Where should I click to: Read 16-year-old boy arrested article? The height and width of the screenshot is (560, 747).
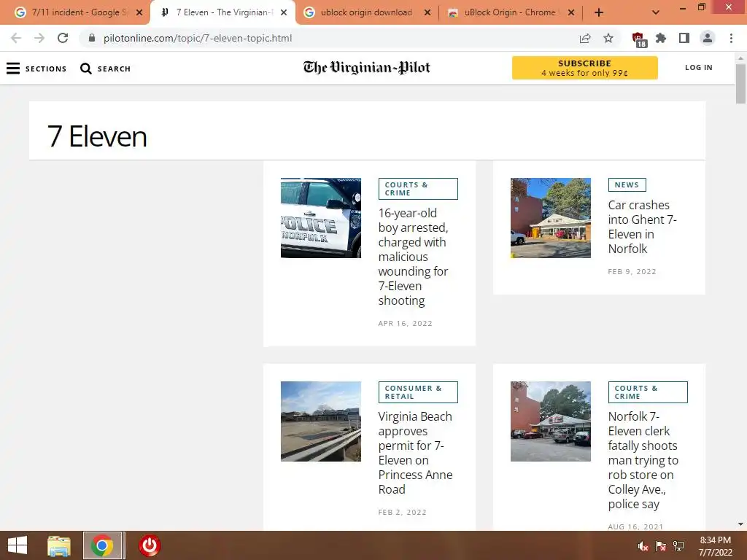coord(413,257)
